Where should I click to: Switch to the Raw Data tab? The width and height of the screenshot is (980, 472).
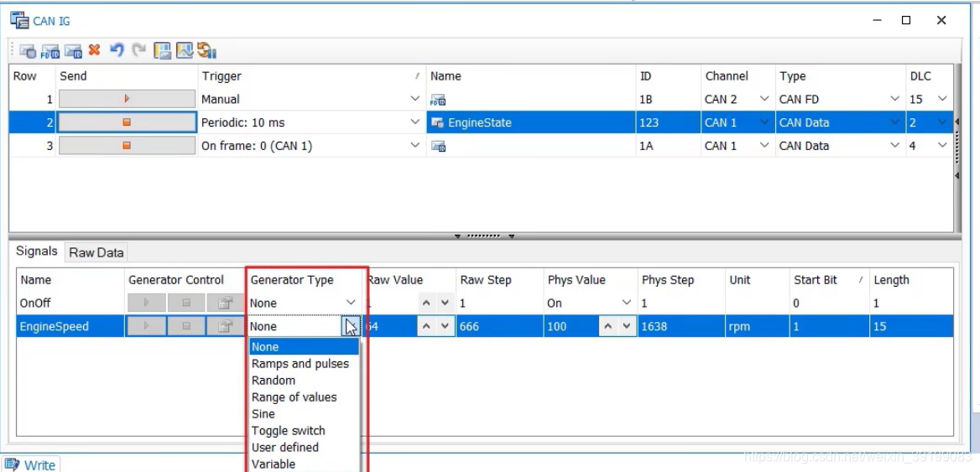96,253
